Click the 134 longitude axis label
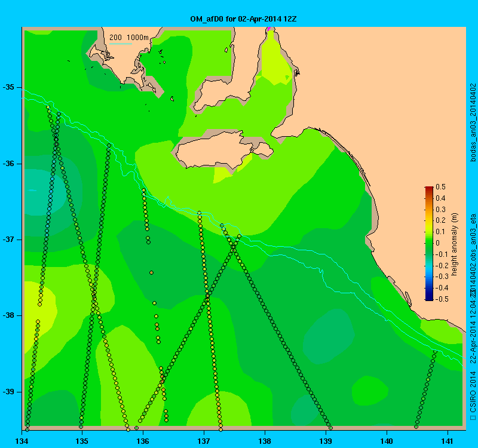Viewport: 478px width, 448px height. 21,441
